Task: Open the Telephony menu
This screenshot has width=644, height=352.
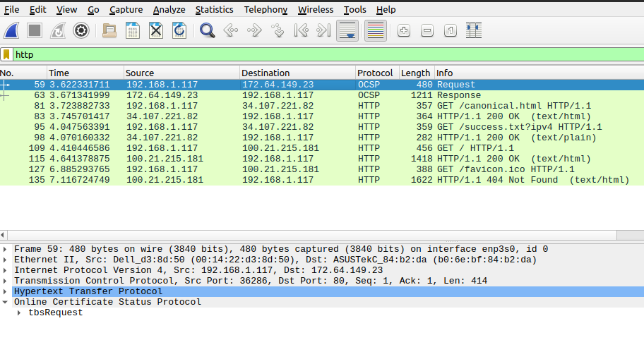Action: pyautogui.click(x=266, y=9)
